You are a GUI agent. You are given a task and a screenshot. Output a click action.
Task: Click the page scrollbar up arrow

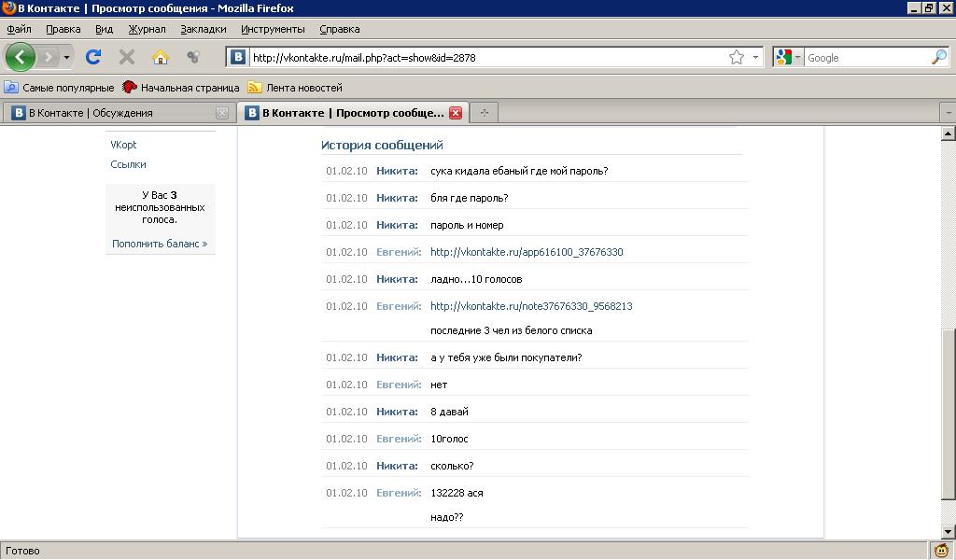[949, 133]
